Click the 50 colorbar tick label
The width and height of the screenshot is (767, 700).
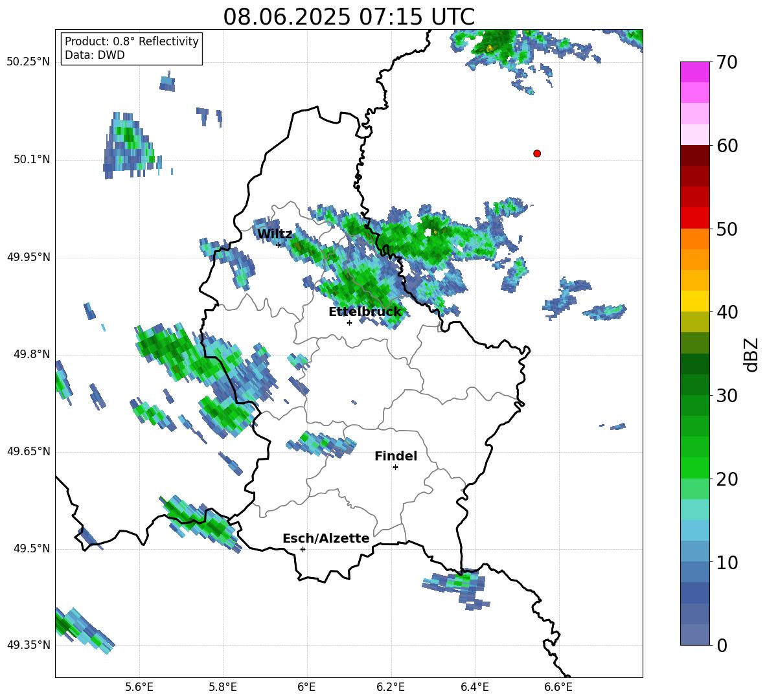pos(727,229)
